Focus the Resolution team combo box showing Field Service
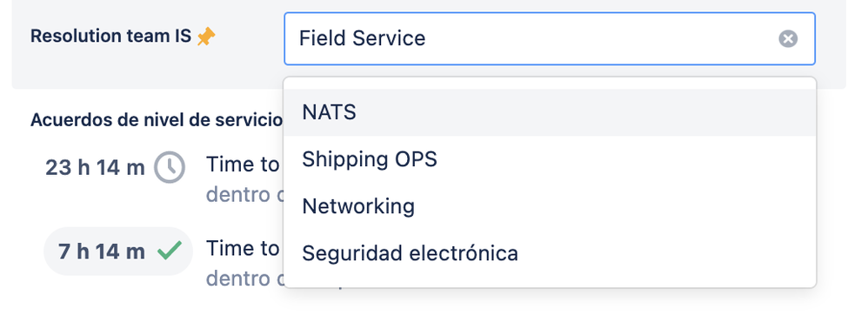 (x=549, y=39)
